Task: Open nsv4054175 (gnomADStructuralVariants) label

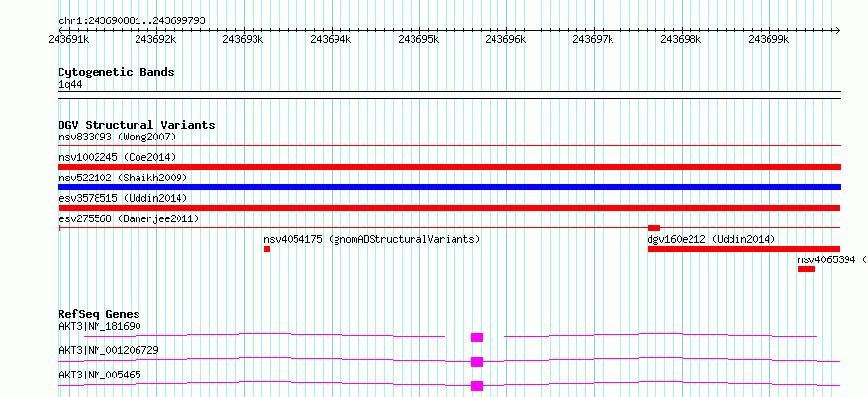Action: pos(372,239)
